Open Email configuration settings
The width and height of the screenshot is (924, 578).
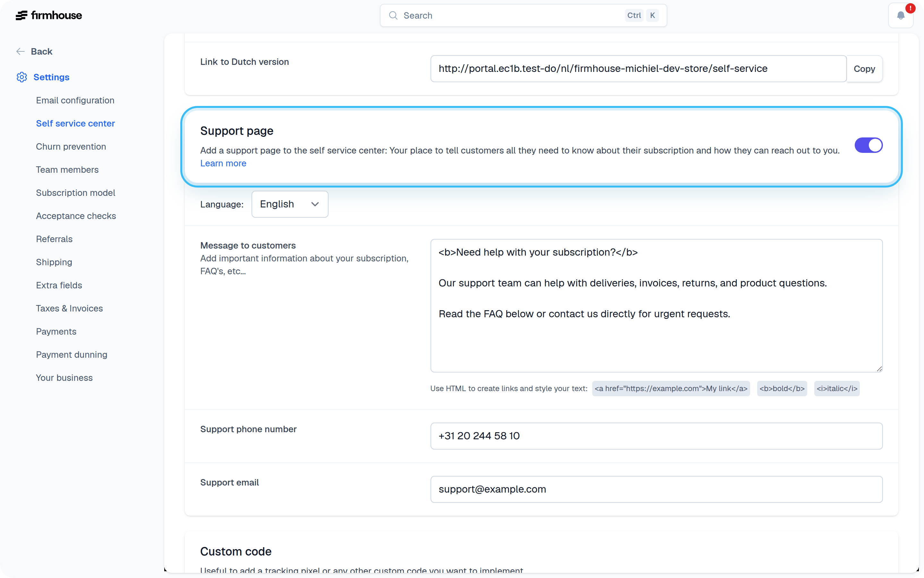point(75,100)
